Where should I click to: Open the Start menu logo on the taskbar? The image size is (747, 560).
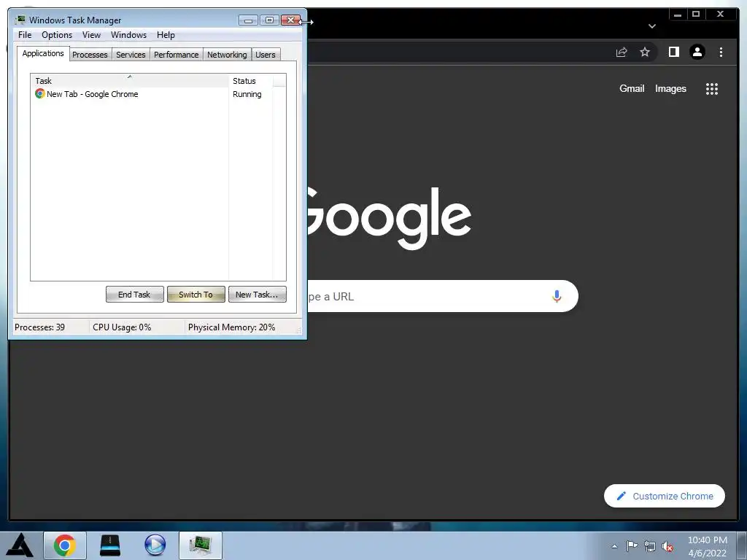click(20, 545)
